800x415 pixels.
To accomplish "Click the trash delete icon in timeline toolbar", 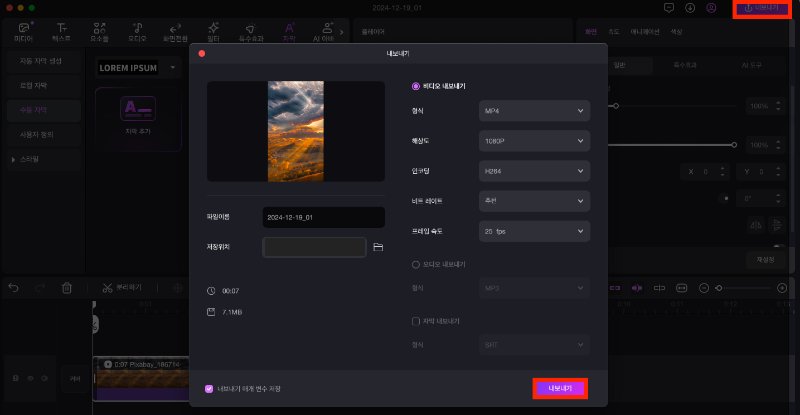I will point(67,288).
